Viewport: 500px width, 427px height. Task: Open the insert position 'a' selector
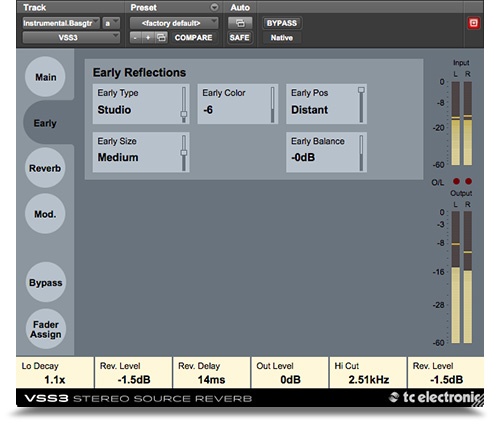coord(111,23)
